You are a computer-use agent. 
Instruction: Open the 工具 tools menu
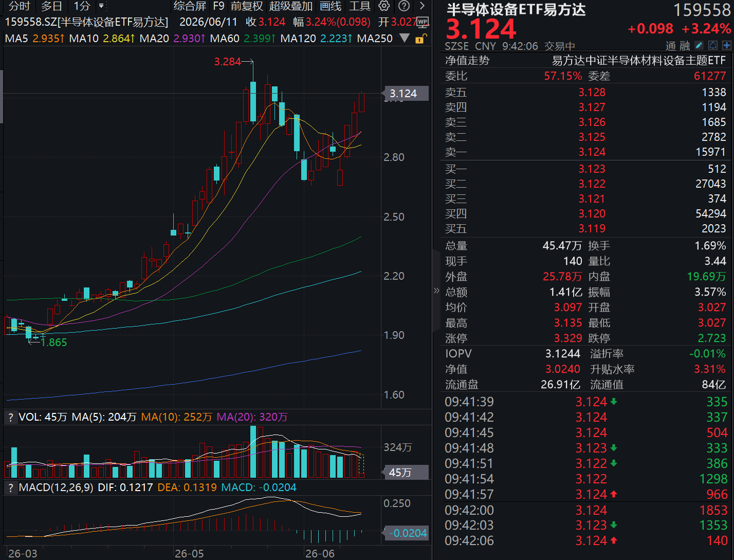[x=360, y=6]
